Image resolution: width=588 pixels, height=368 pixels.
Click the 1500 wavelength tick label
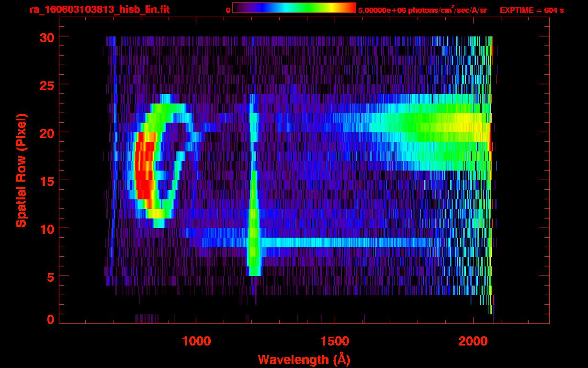[334, 341]
